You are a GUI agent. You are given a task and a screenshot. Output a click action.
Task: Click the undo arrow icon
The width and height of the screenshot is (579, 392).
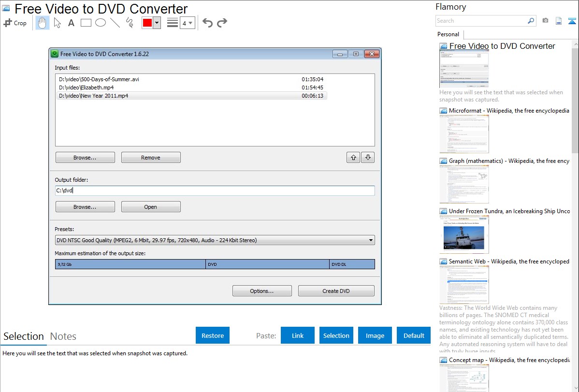point(207,23)
